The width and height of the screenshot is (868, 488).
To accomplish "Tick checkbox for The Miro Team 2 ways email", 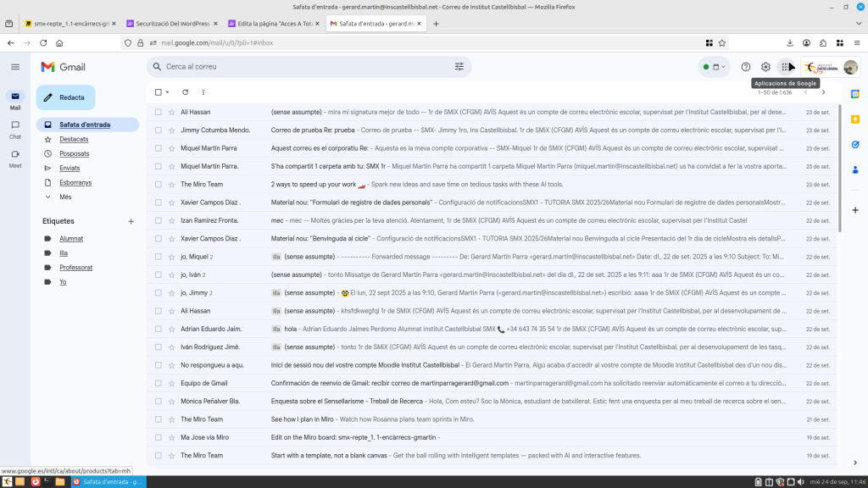I will (159, 184).
